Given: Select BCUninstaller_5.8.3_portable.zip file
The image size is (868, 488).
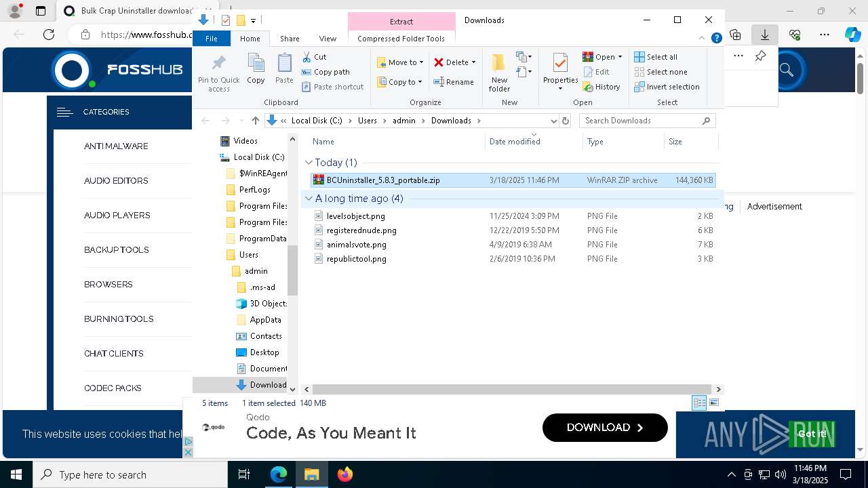Looking at the screenshot, I should coord(513,180).
